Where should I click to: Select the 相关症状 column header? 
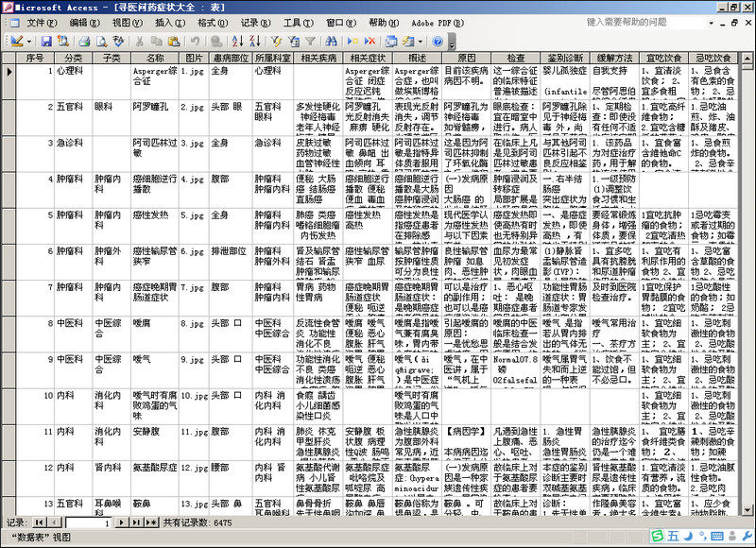[368, 58]
